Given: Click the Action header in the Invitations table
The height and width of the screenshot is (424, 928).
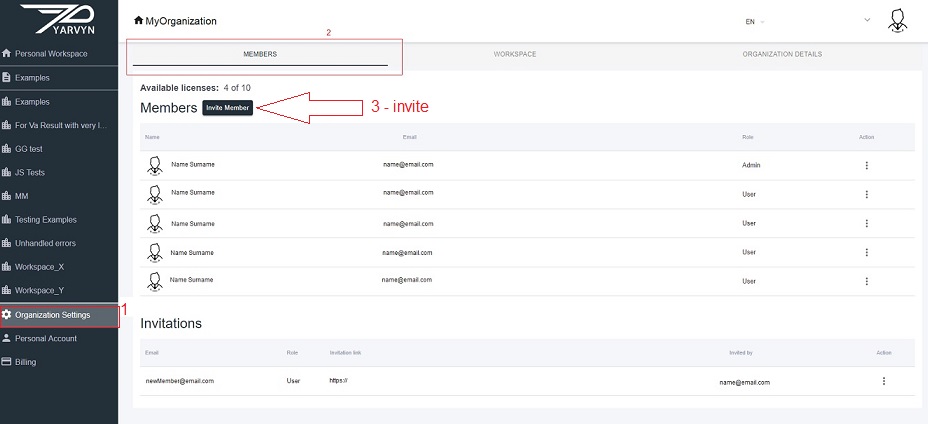Looking at the screenshot, I should tap(884, 353).
